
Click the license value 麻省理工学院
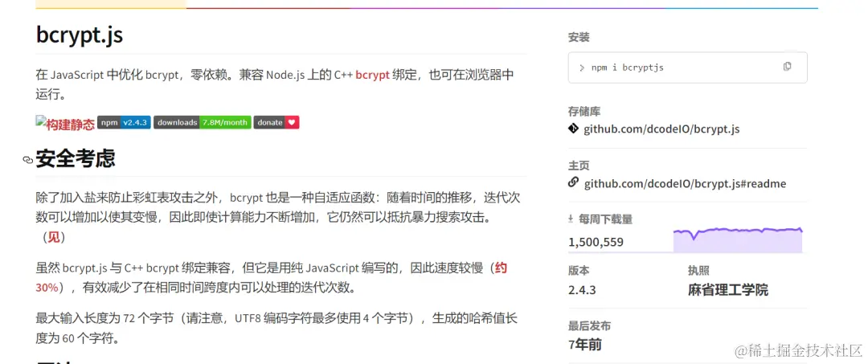728,289
